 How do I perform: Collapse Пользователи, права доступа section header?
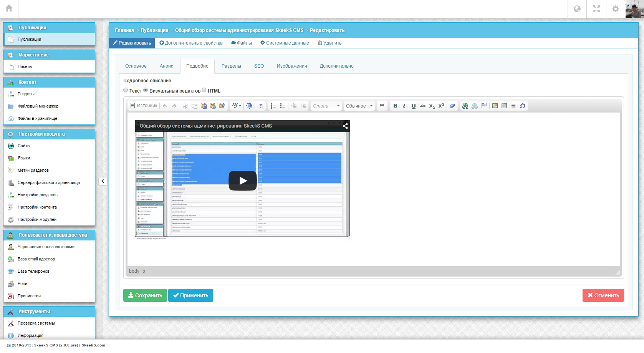point(49,235)
